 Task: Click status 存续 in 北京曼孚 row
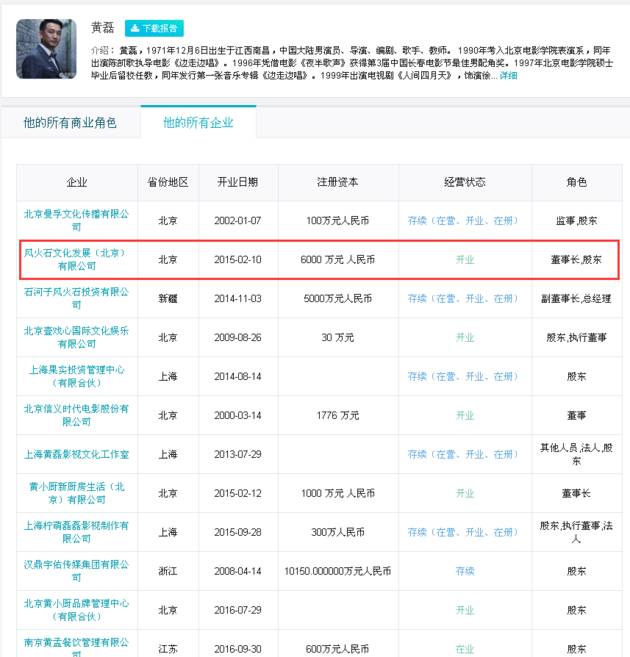463,220
